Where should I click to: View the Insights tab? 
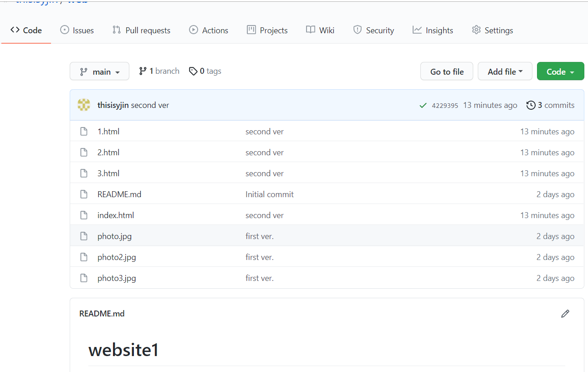click(x=433, y=31)
